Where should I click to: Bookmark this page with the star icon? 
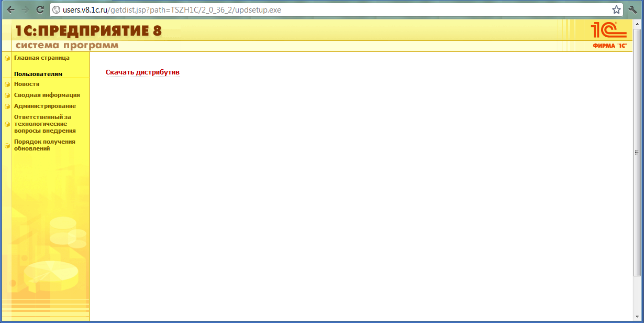[616, 10]
